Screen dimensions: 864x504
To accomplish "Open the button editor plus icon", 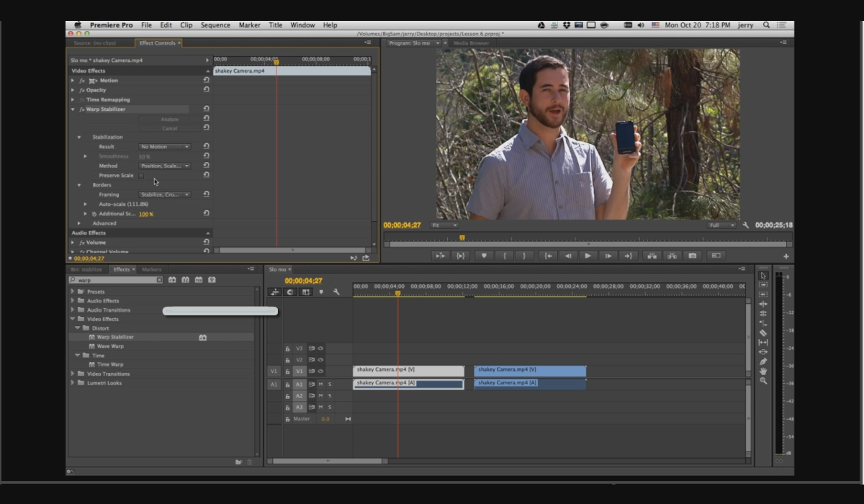I will pyautogui.click(x=786, y=256).
